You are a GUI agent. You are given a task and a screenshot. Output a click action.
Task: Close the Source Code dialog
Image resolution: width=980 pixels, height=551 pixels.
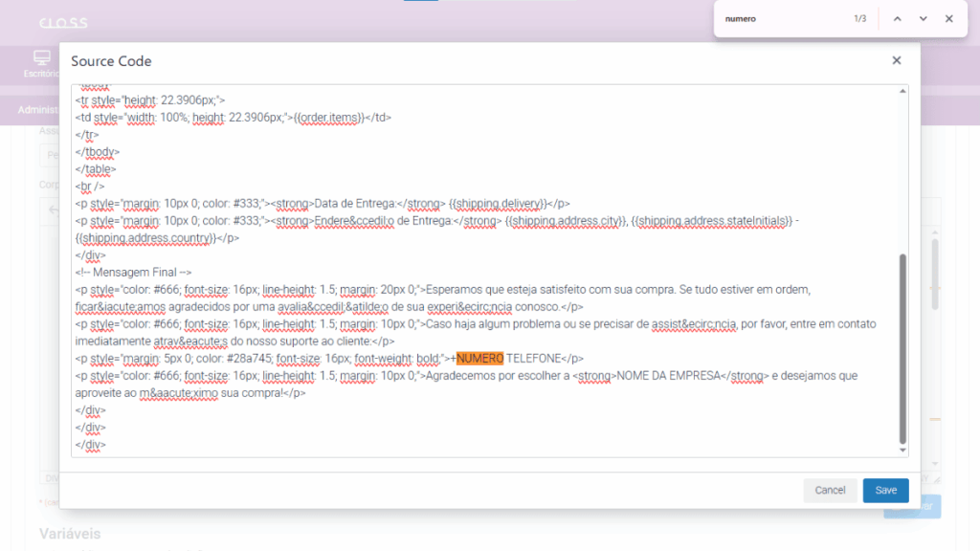point(896,60)
